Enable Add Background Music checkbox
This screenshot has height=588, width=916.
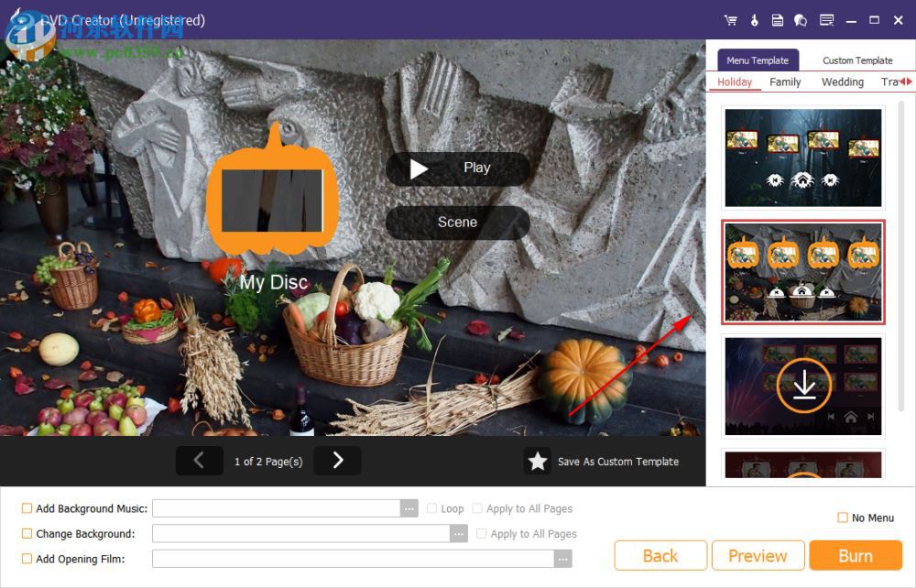point(27,508)
